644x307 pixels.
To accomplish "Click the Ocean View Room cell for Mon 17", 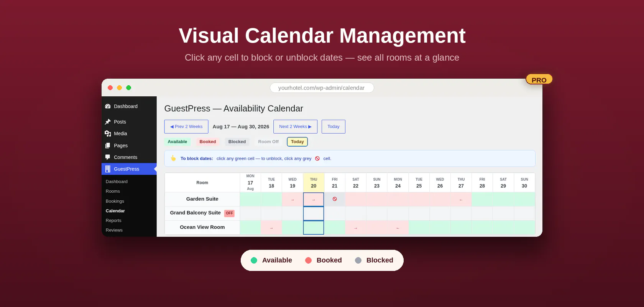I will point(250,228).
